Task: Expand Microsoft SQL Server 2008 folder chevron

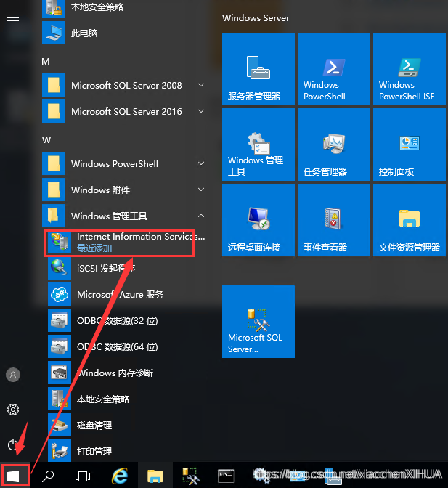Action: 201,85
